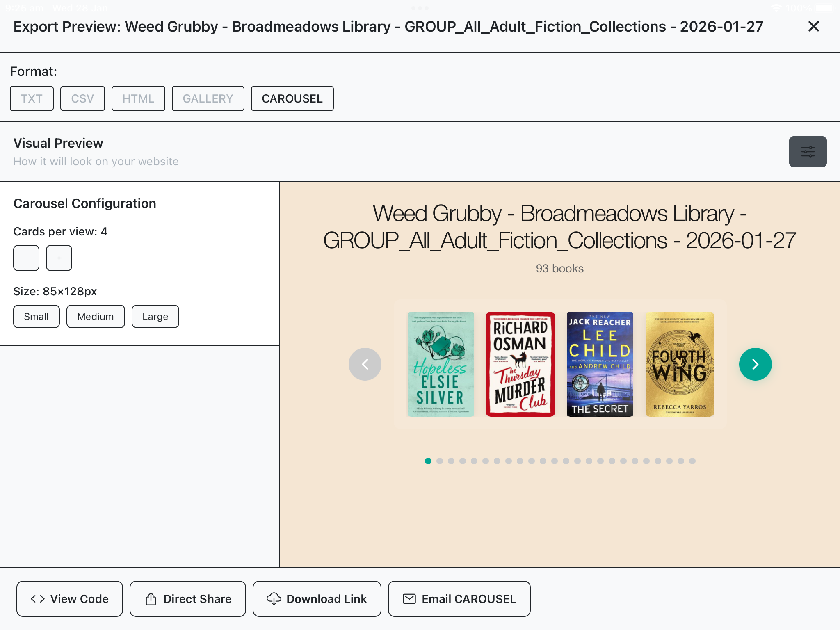Choose the GALLERY format
Viewport: 840px width, 630px height.
click(x=208, y=98)
